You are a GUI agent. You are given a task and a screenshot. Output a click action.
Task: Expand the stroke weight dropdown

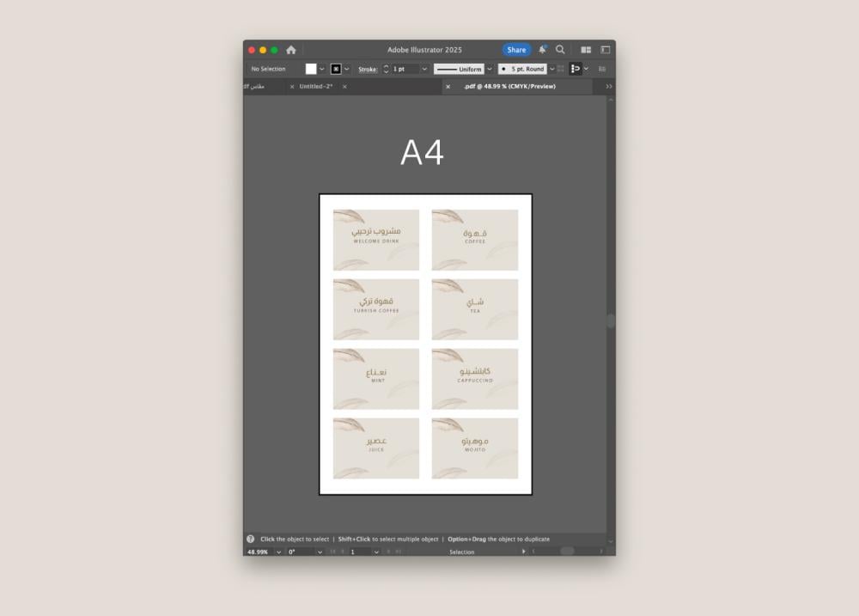coord(424,69)
